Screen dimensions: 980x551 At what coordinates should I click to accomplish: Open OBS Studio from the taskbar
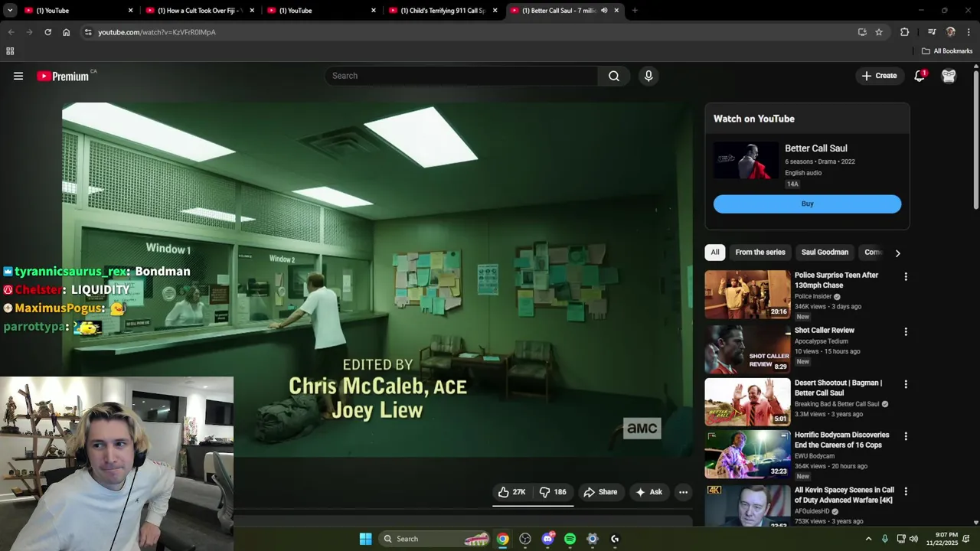point(524,539)
